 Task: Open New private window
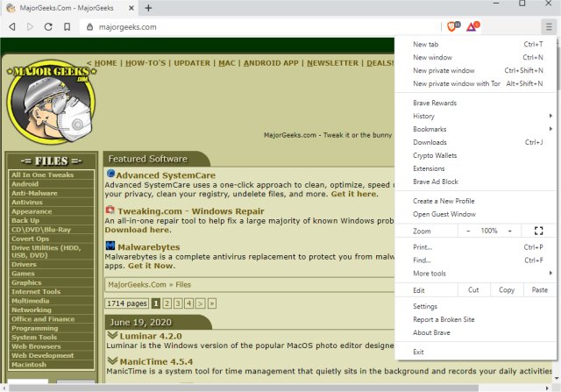pyautogui.click(x=476, y=70)
